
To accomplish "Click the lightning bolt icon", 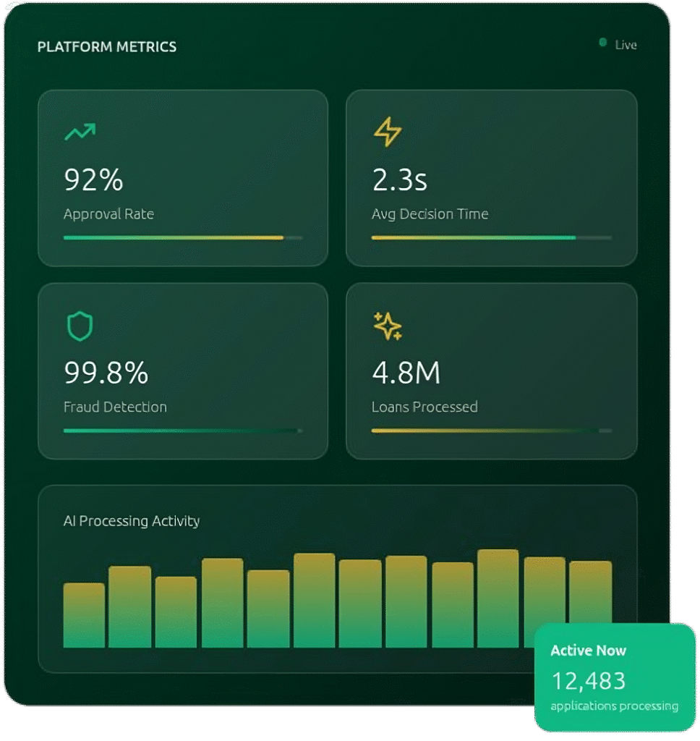I will [387, 132].
